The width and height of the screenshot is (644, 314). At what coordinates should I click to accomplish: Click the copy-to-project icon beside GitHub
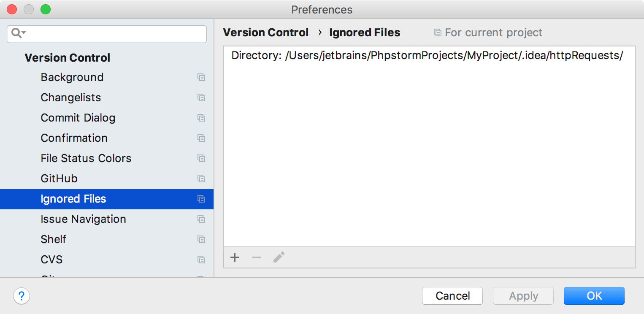(x=201, y=179)
